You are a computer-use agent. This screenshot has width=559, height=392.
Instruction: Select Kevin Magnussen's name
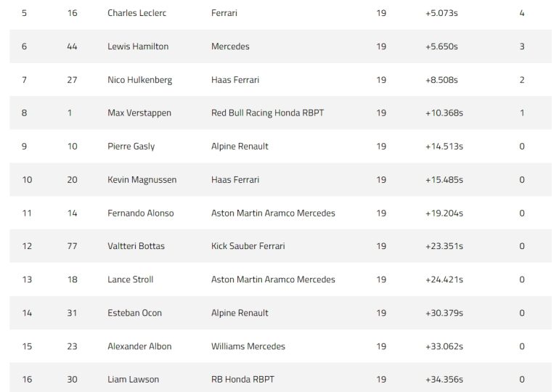[x=142, y=180]
